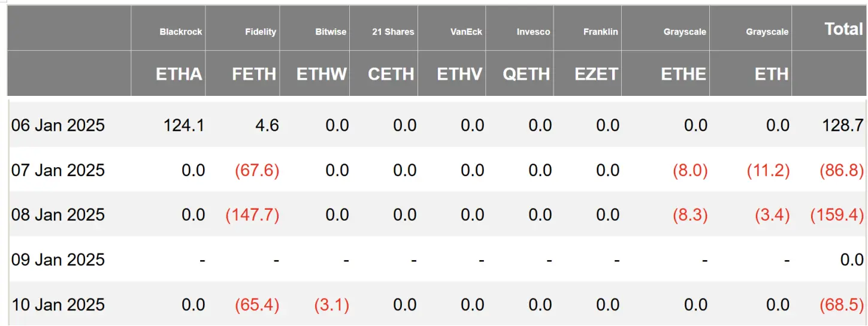868x326 pixels.
Task: Select the 09 Jan 2025 date cell
Action: click(x=58, y=259)
